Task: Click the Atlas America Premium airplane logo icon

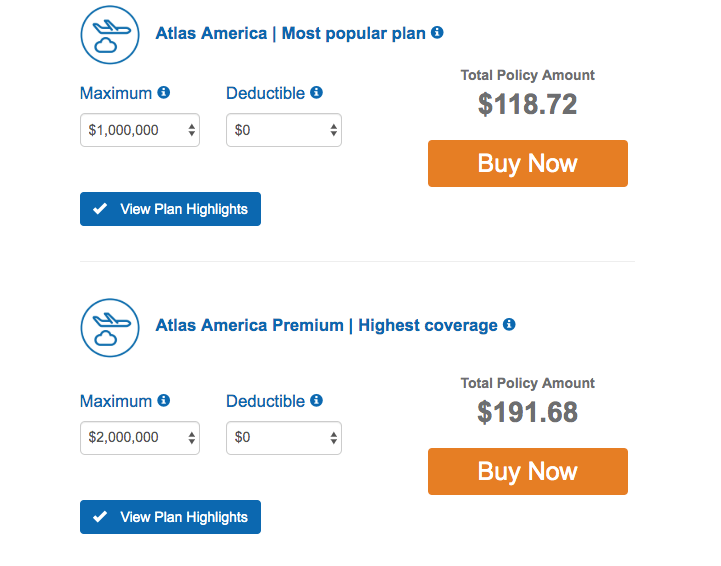Action: (x=110, y=328)
